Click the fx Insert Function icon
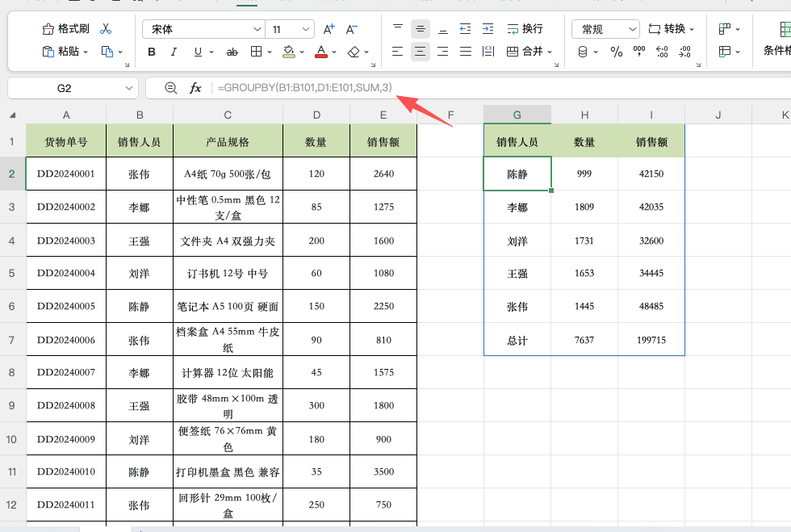 pos(195,88)
